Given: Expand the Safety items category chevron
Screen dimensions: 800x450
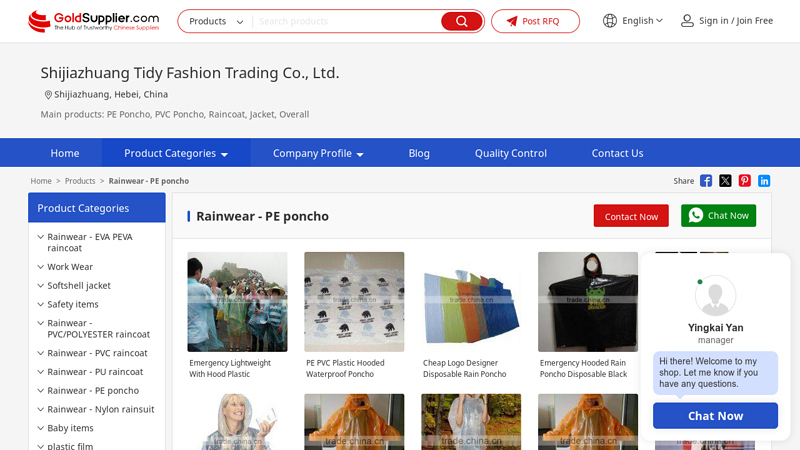Looking at the screenshot, I should (41, 305).
